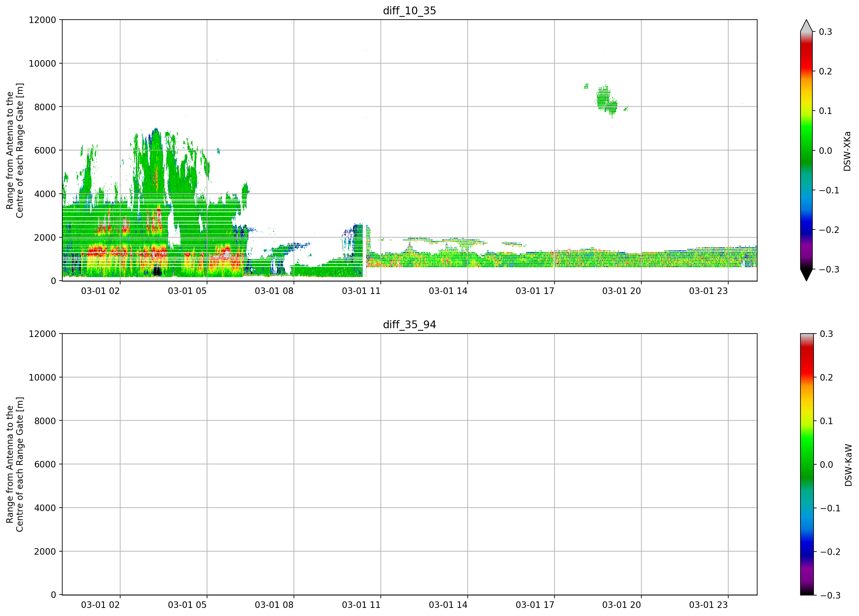Click the 2000 y-tick label in the diff_35_94 plot
Image resolution: width=859 pixels, height=616 pixels.
click(45, 552)
